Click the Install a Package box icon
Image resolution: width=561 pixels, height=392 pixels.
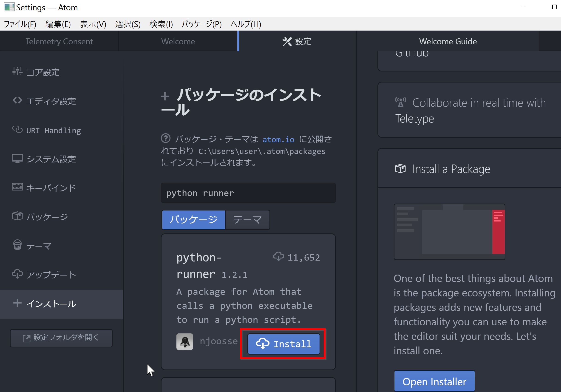pyautogui.click(x=400, y=169)
